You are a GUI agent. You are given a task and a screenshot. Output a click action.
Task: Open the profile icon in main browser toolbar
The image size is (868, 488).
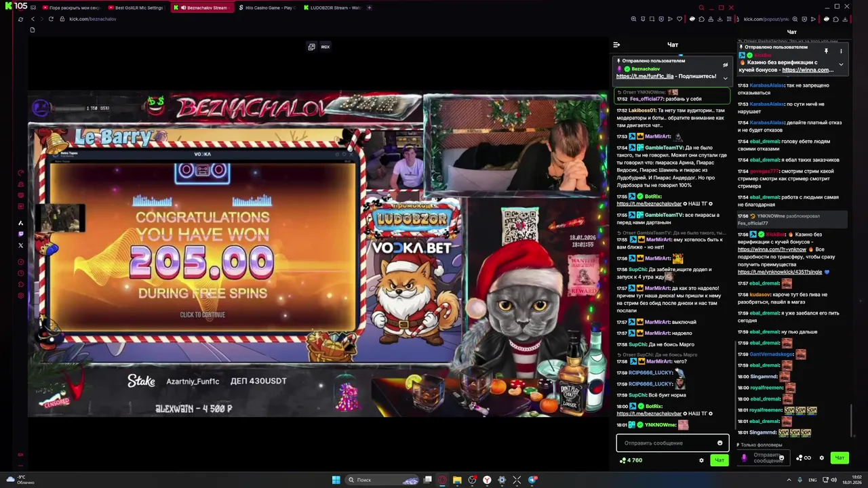(710, 19)
